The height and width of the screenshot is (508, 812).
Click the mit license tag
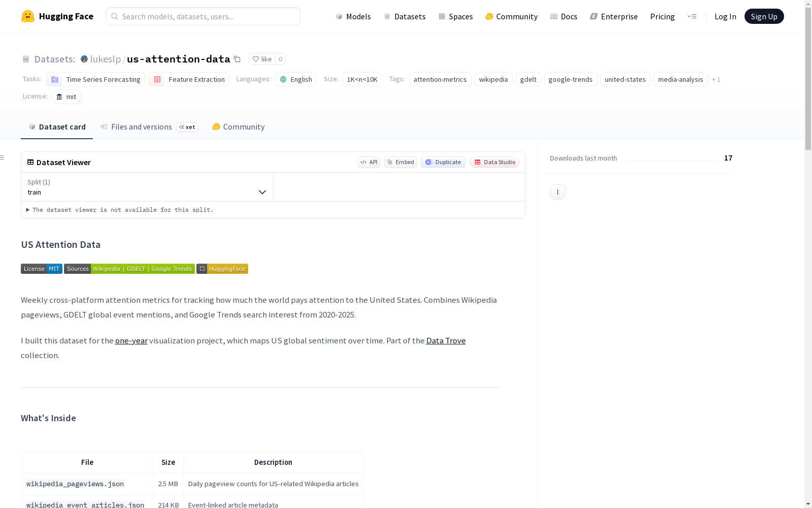(66, 97)
